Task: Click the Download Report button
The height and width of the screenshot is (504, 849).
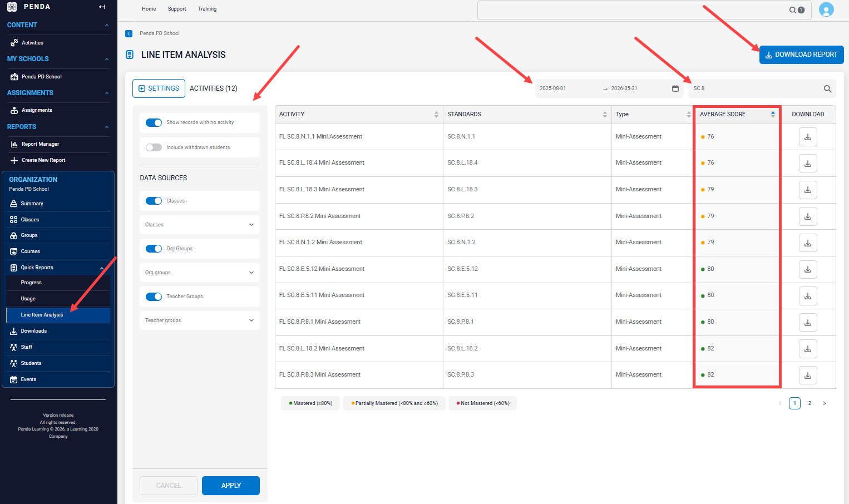Action: pyautogui.click(x=802, y=55)
